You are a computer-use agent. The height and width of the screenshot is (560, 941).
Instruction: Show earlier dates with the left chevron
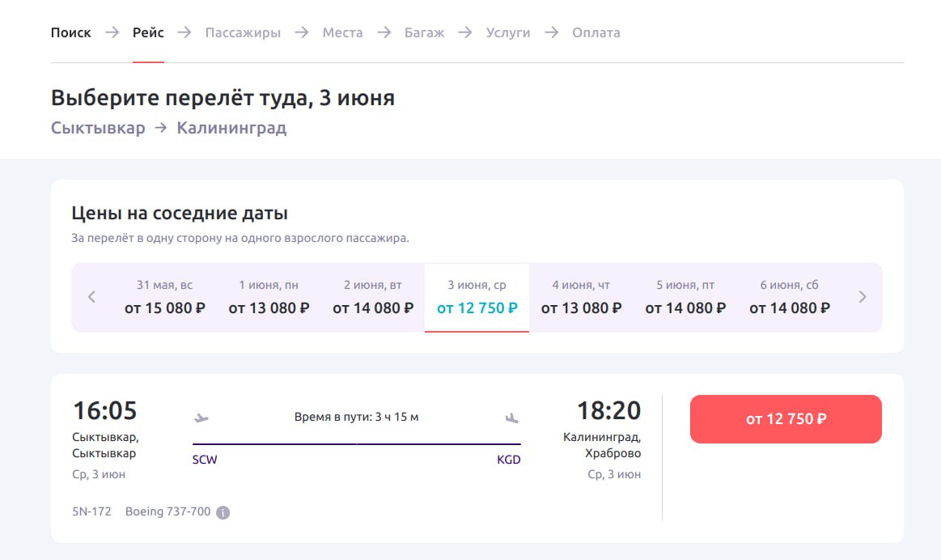91,297
